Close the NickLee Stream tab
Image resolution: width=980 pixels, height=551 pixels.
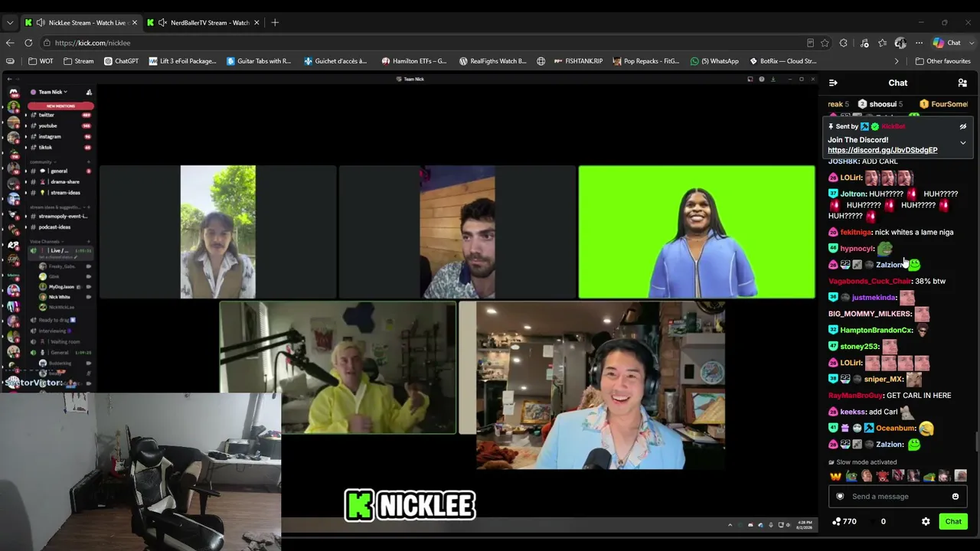point(135,22)
